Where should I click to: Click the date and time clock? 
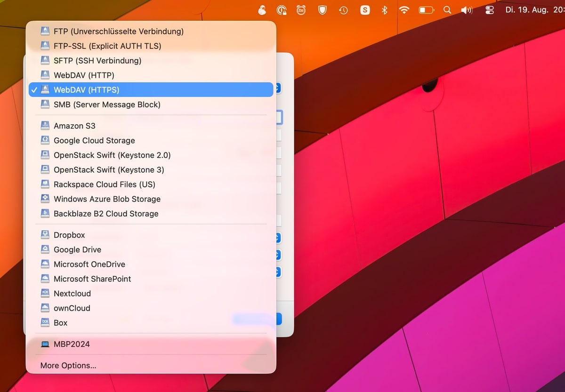pos(533,10)
